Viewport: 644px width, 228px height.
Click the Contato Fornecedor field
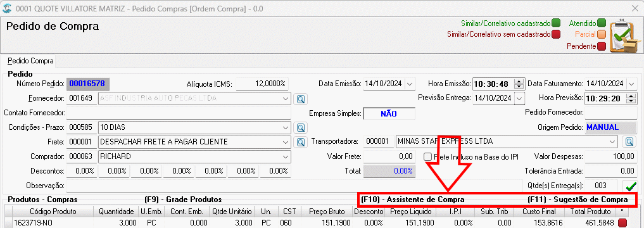(x=179, y=113)
